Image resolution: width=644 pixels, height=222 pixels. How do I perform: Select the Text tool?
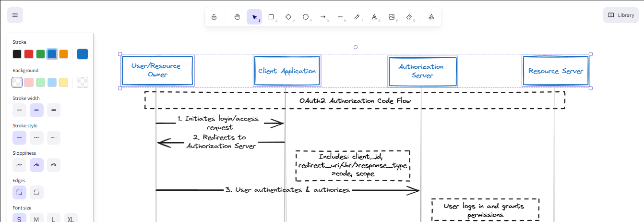375,17
